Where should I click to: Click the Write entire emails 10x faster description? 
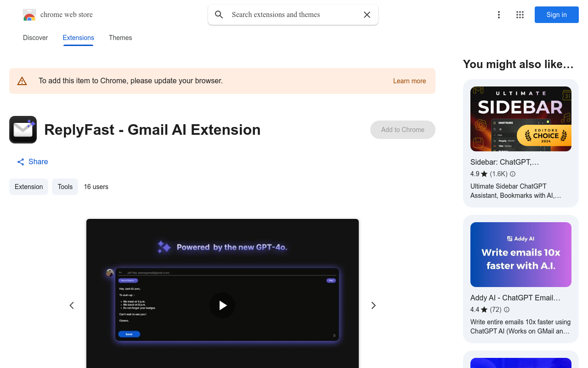(x=520, y=327)
